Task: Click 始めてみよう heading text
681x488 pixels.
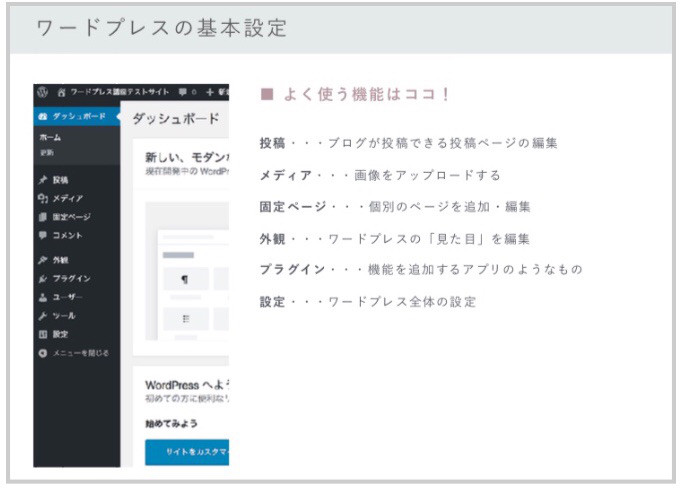Action: pyautogui.click(x=171, y=423)
